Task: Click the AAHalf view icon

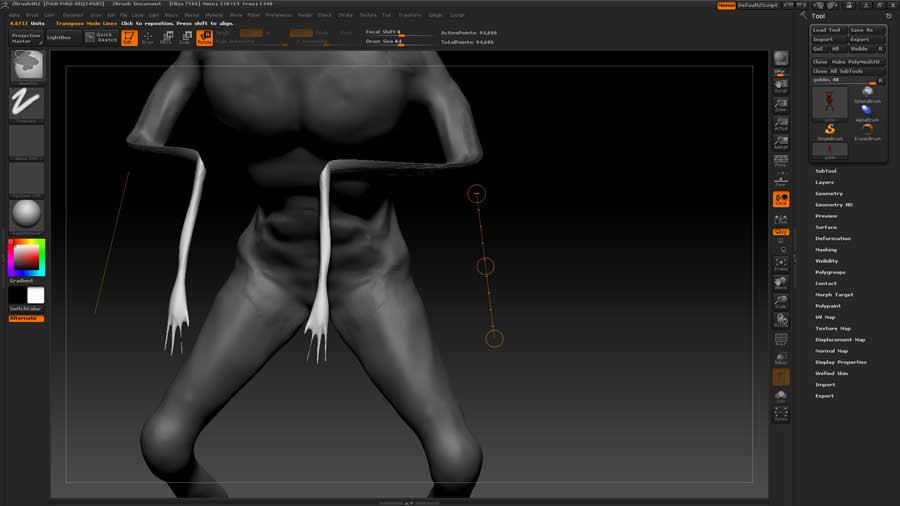Action: [781, 142]
